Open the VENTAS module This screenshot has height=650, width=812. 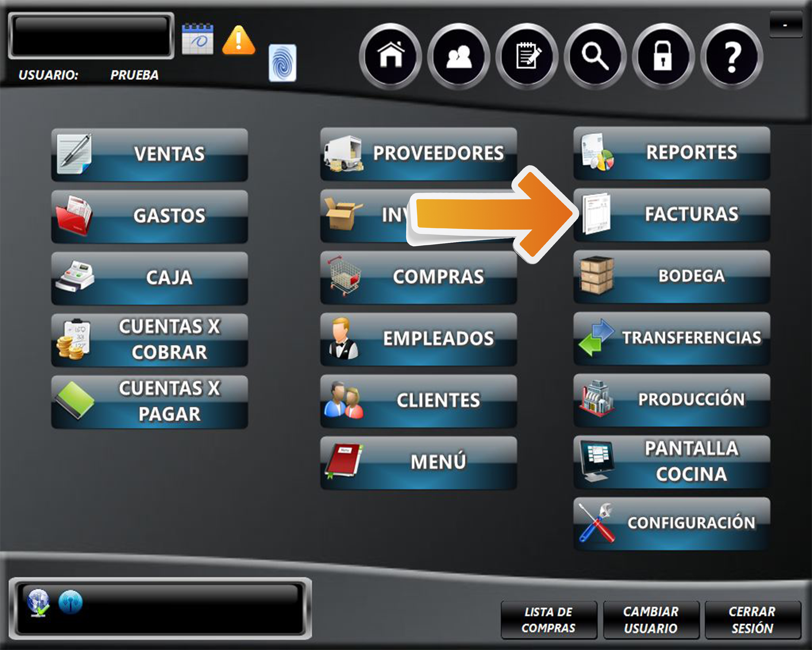coord(149,154)
